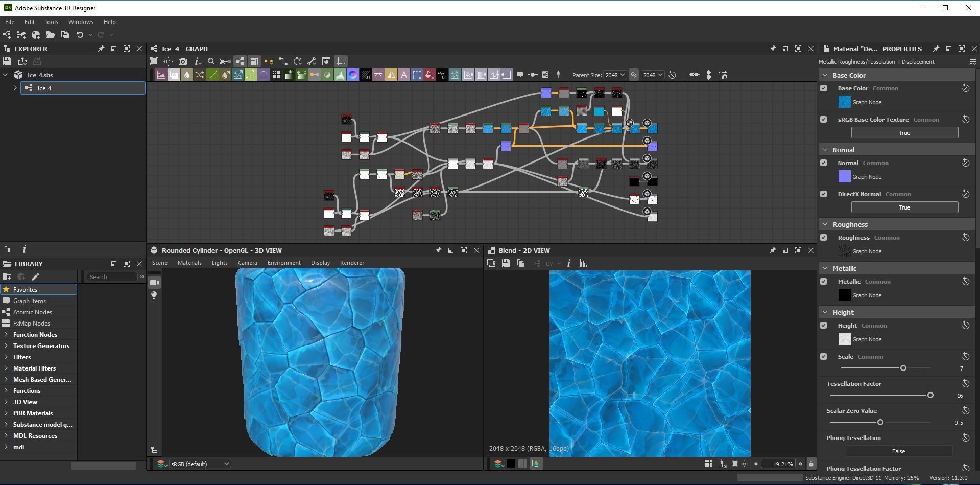This screenshot has width=980, height=485.
Task: Reset the Tessellation Factor to default
Action: [965, 384]
